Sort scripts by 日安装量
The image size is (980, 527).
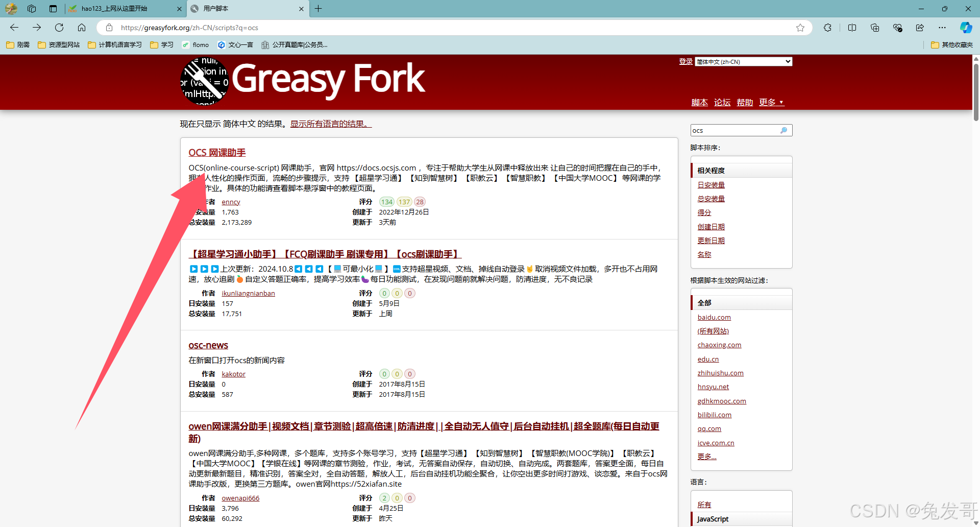point(711,185)
